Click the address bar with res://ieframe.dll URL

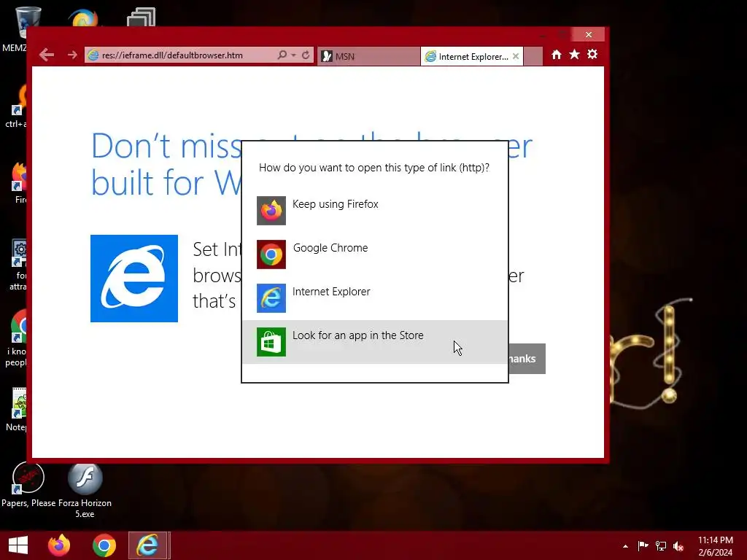click(180, 55)
